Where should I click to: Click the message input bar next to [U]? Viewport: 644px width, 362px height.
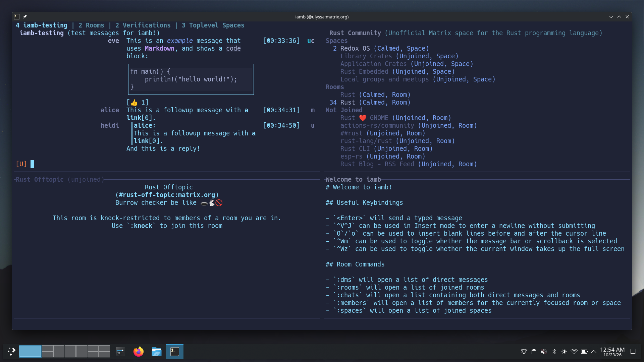tap(174, 164)
